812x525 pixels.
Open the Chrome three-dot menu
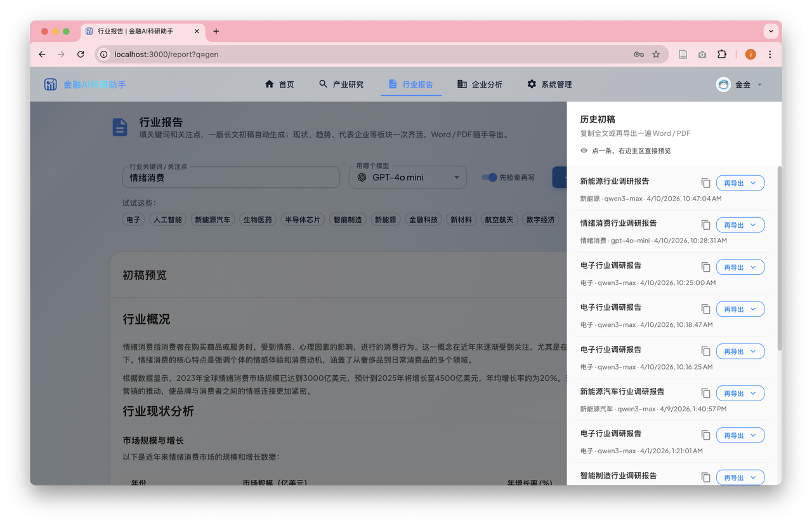coord(770,55)
